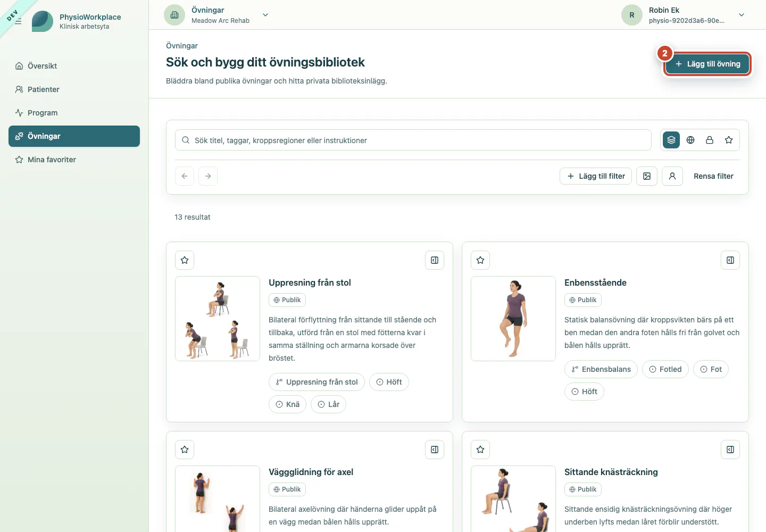Click the Lägg till övning button
The width and height of the screenshot is (766, 532).
(x=707, y=64)
